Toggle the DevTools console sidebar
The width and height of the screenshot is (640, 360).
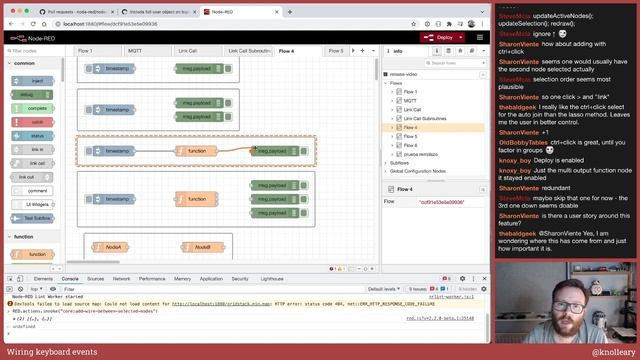point(10,289)
